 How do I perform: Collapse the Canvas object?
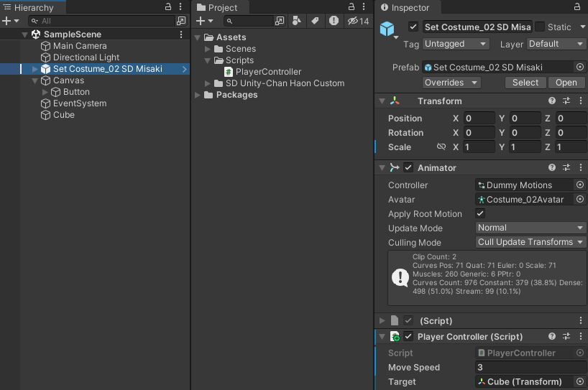tap(35, 80)
